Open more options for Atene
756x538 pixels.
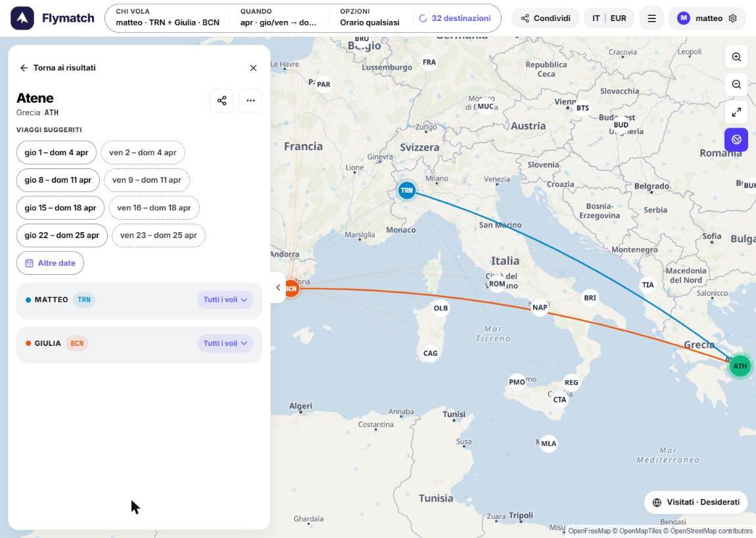250,101
